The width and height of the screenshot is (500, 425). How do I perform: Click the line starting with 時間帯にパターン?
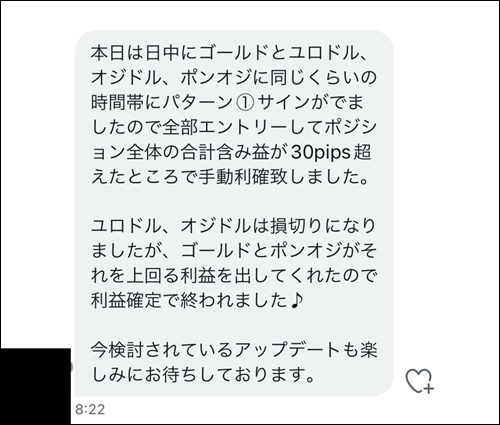pos(227,103)
